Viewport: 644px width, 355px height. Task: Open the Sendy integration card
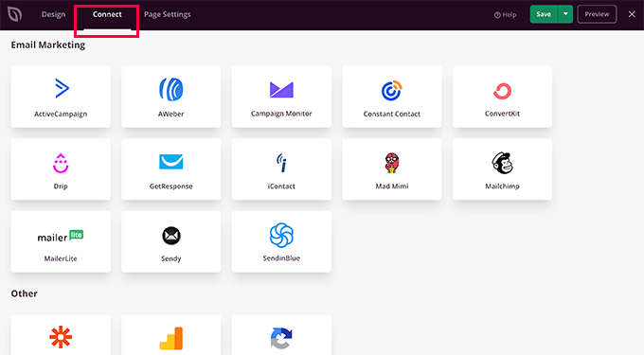pos(170,241)
